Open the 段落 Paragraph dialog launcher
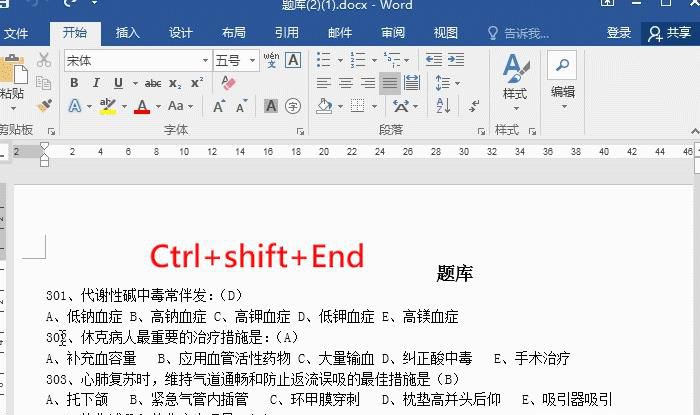 click(481, 131)
